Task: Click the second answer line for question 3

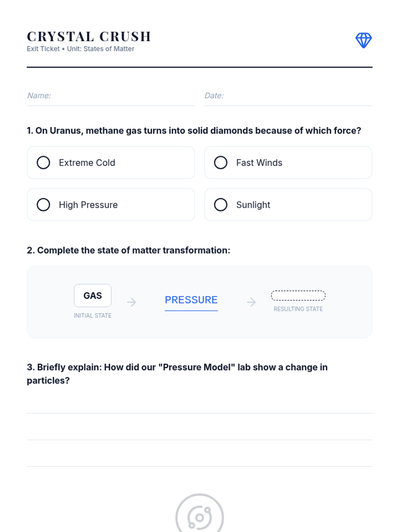Action: 199,433
